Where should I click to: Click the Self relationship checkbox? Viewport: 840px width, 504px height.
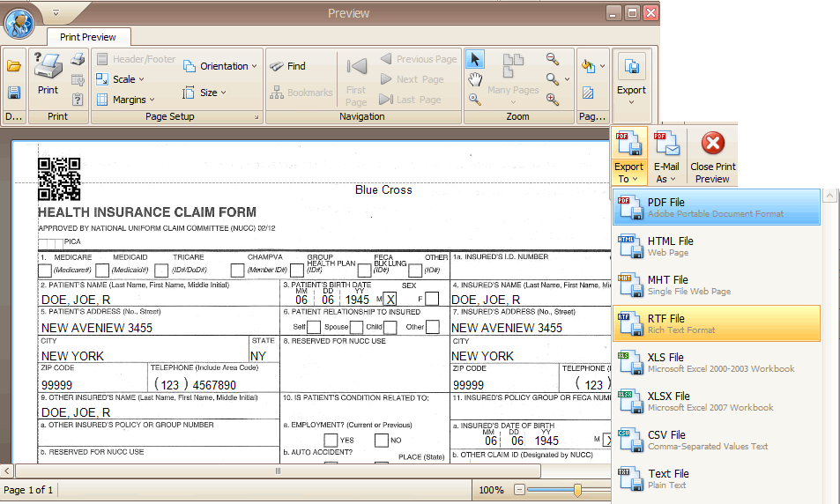(x=314, y=327)
